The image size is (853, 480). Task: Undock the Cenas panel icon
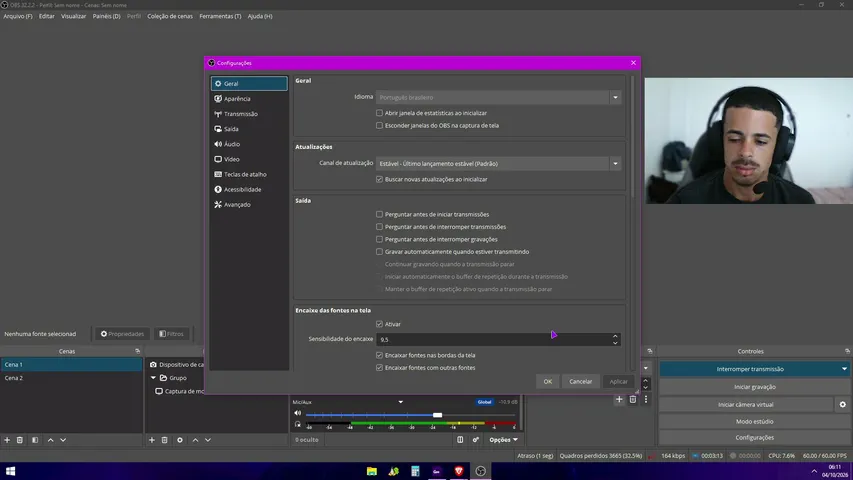click(x=137, y=352)
